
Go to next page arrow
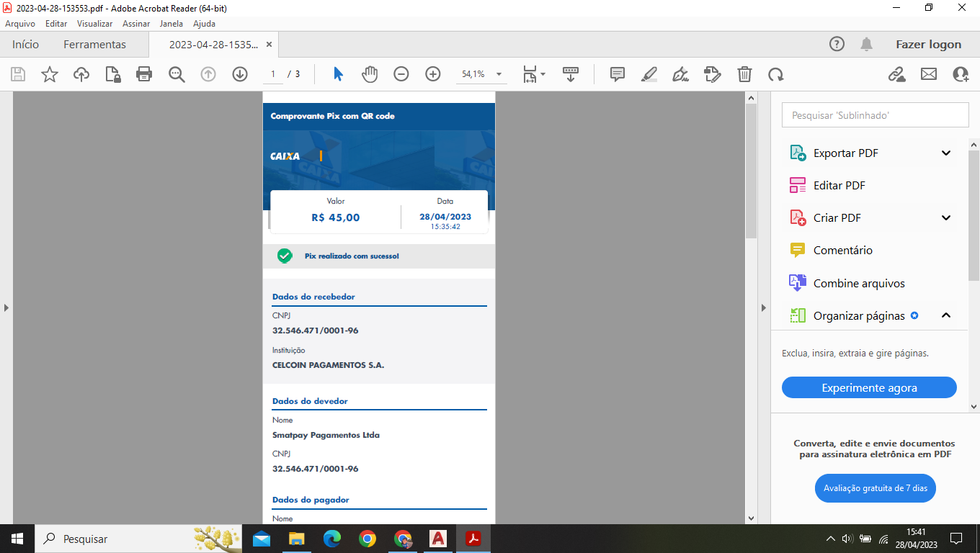click(x=240, y=74)
